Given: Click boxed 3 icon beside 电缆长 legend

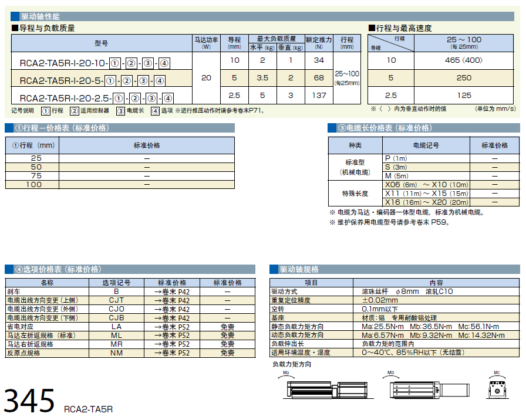Looking at the screenshot, I should point(120,110).
